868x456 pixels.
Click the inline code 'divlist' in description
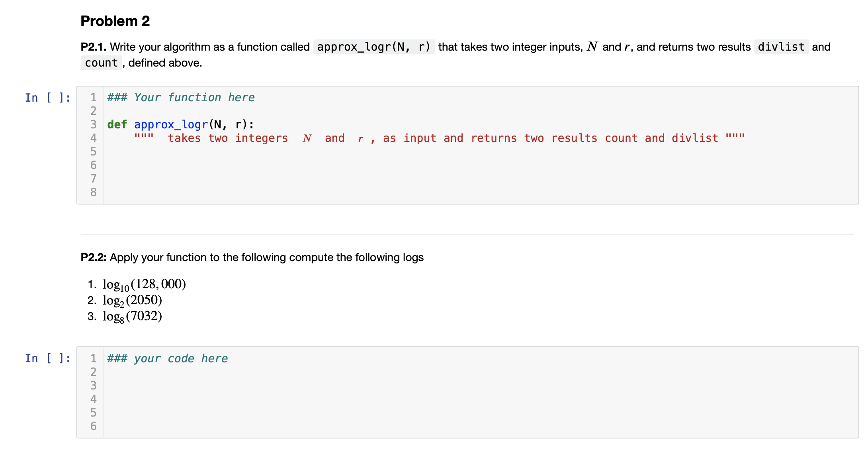click(781, 47)
